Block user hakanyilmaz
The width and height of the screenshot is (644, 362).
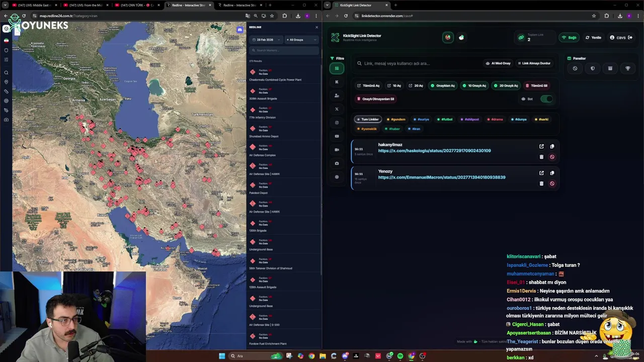click(552, 157)
